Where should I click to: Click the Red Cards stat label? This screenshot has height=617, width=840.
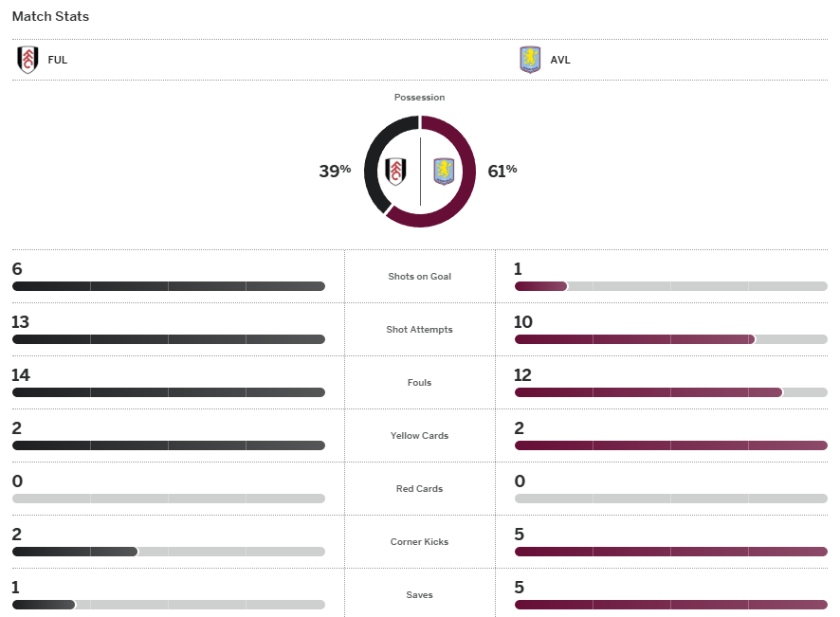click(x=419, y=489)
